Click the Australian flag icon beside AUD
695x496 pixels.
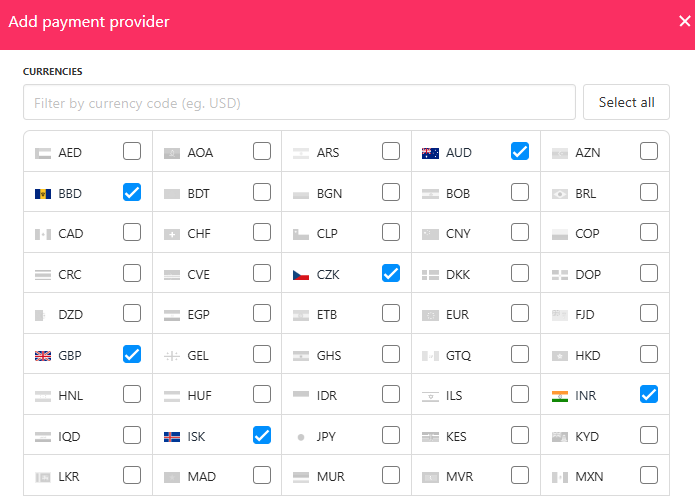point(430,153)
